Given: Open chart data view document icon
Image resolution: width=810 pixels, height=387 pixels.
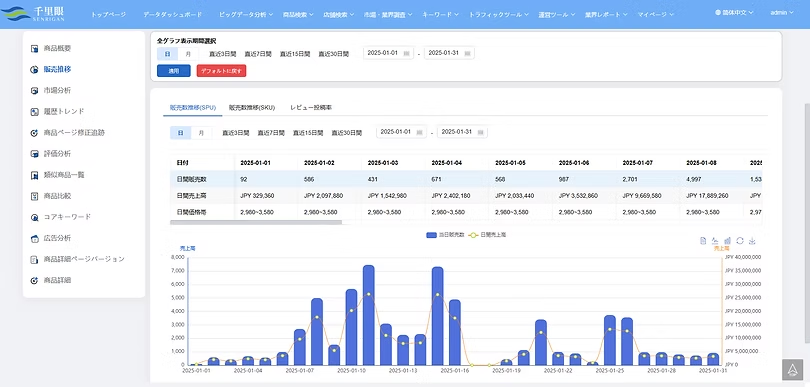Looking at the screenshot, I should pos(703,241).
